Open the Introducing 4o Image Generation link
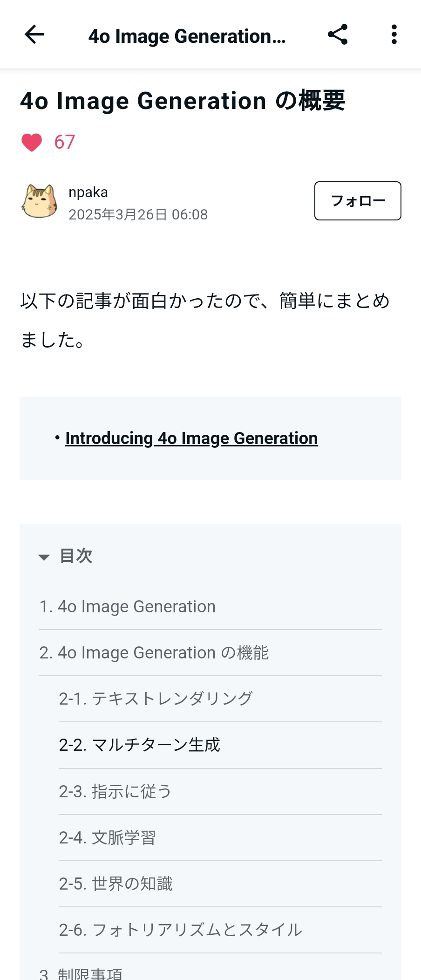 point(191,439)
